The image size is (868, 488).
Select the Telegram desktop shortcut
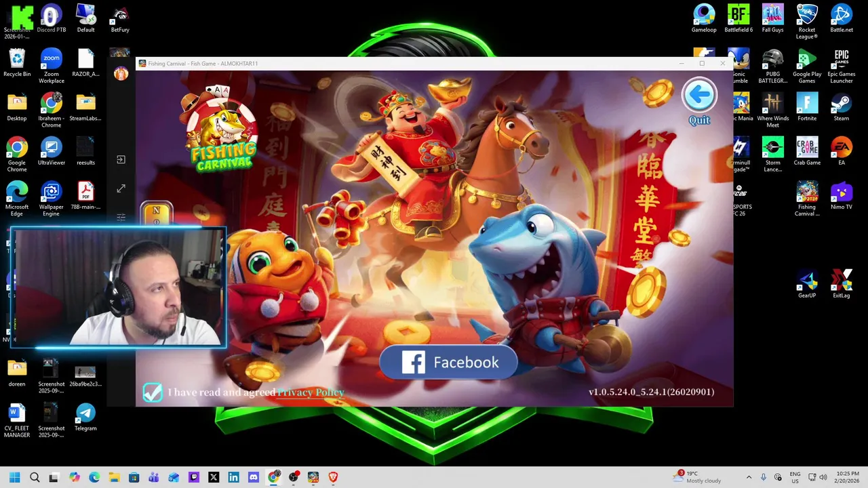(x=86, y=417)
